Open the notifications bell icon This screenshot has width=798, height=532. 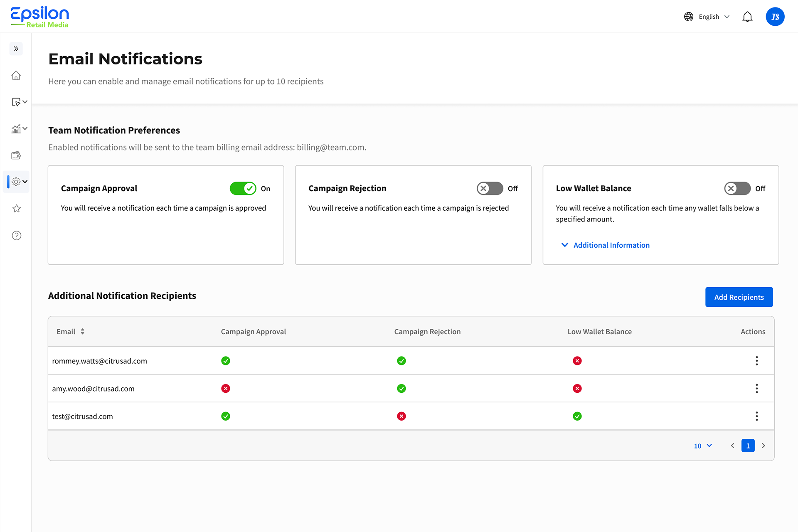tap(747, 17)
